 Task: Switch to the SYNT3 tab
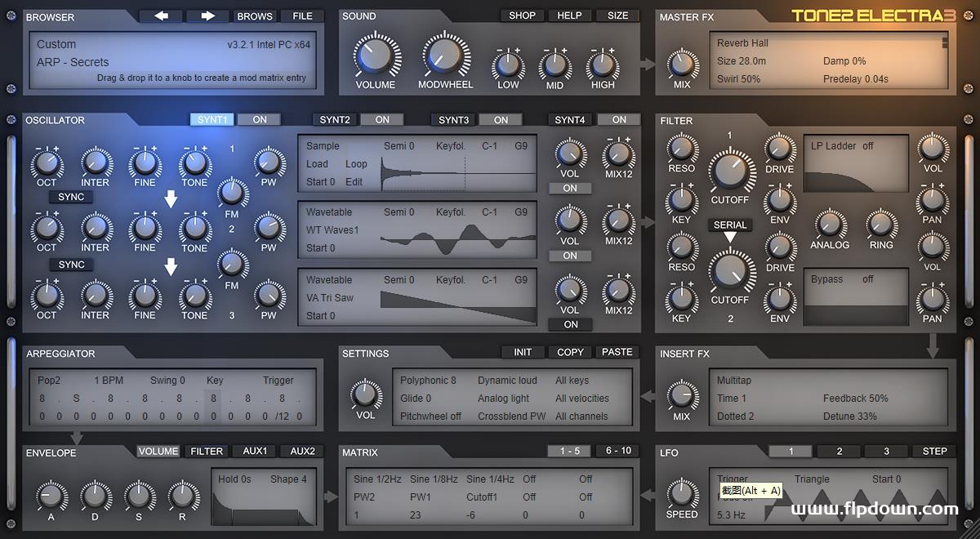pyautogui.click(x=452, y=119)
